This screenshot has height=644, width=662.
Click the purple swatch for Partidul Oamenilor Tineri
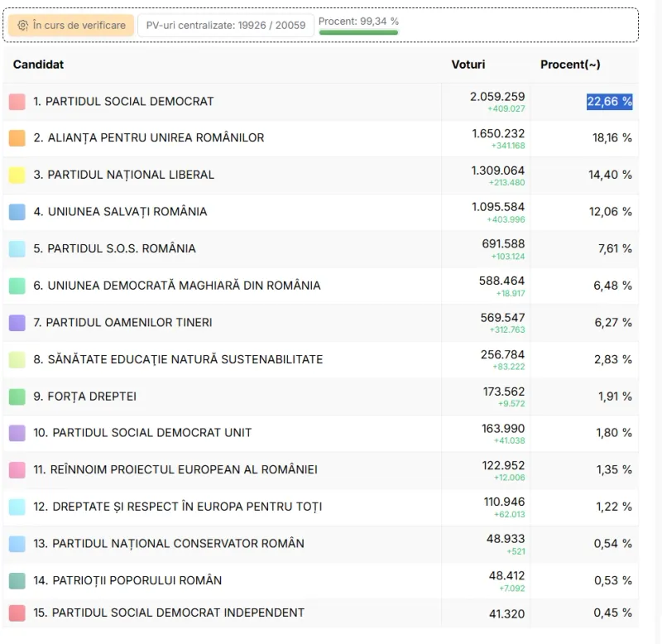click(17, 323)
